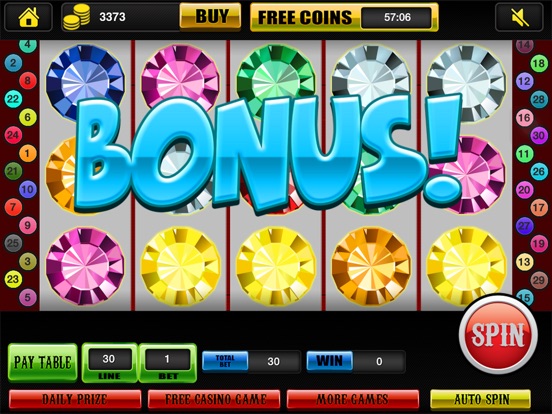Select payline 13 marker
Screen dimensions: 552x414
tap(525, 262)
